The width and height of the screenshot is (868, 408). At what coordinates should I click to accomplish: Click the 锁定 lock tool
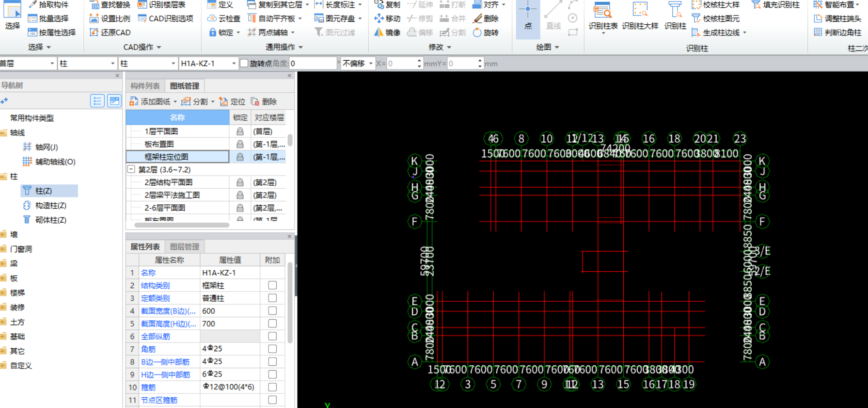pos(221,33)
